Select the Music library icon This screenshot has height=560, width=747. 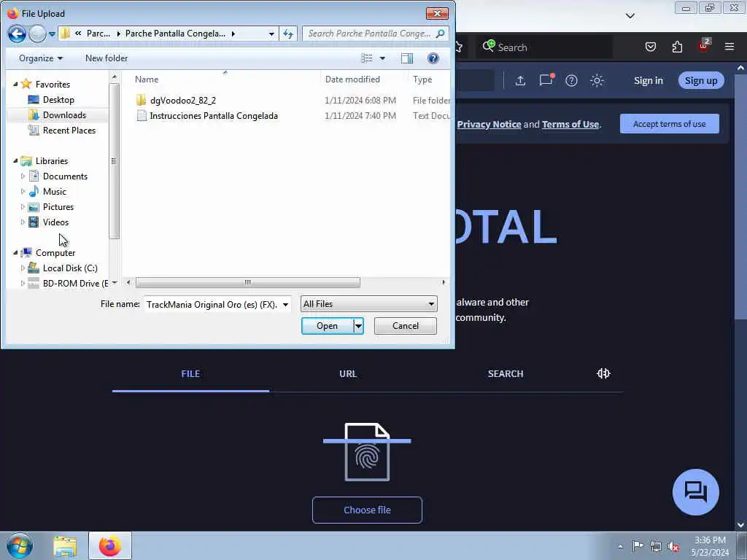[34, 192]
